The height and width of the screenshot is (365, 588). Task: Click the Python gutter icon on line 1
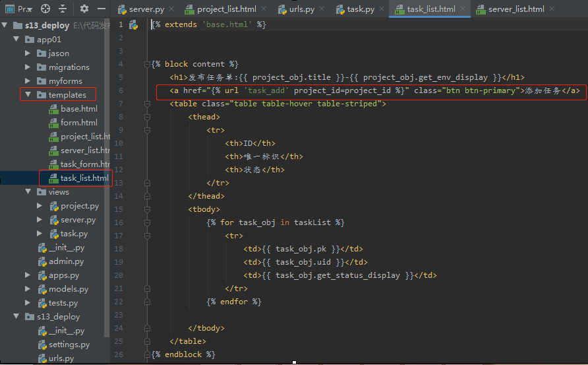click(134, 24)
